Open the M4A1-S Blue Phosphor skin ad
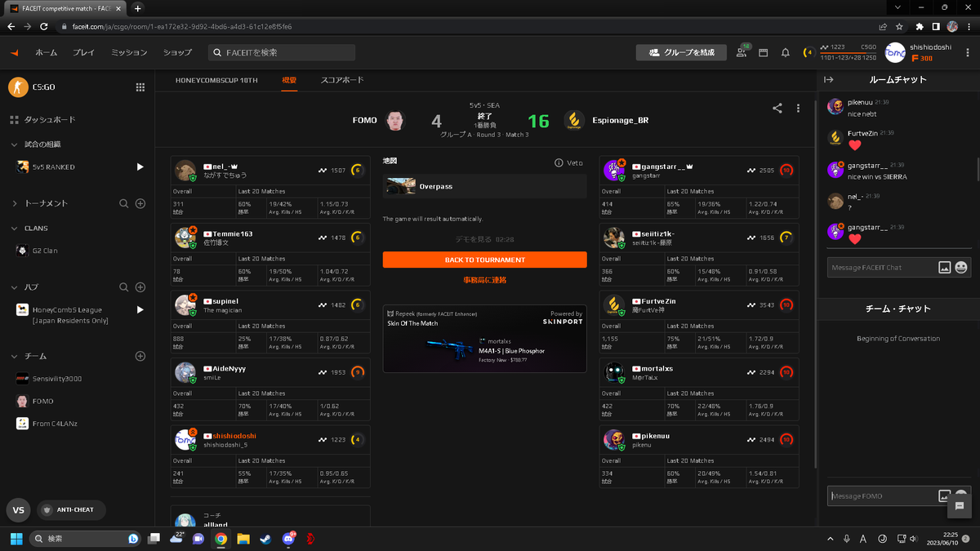This screenshot has width=980, height=551. click(x=484, y=339)
